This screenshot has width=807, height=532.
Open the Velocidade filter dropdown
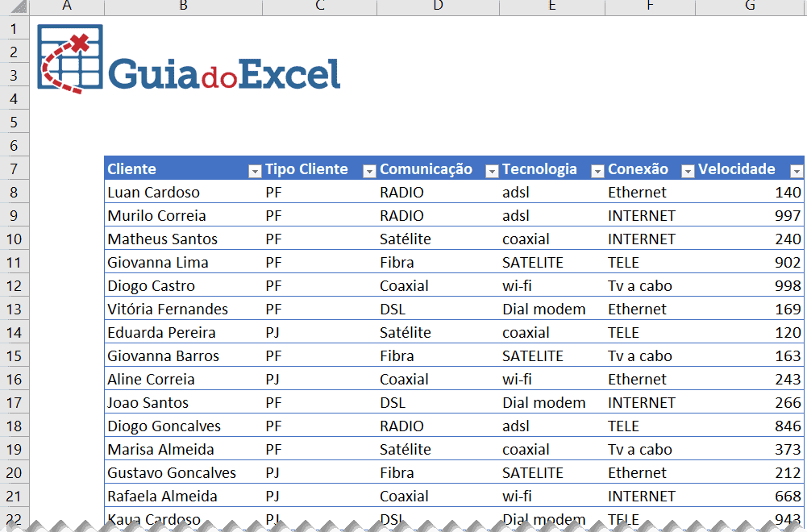click(797, 171)
